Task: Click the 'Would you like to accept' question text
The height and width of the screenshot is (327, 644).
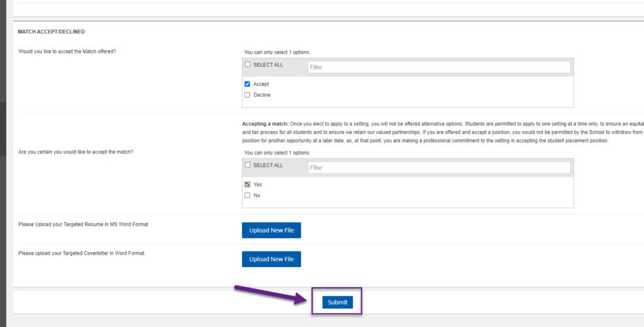Action: point(67,52)
